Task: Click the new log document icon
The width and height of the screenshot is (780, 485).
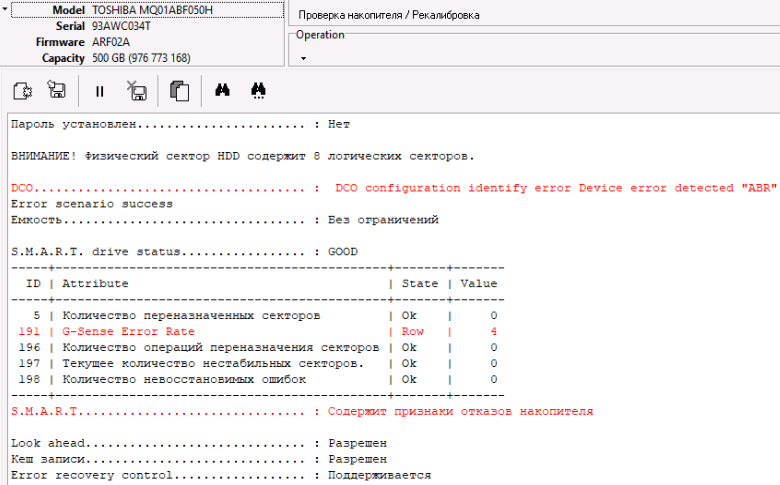Action: (22, 91)
